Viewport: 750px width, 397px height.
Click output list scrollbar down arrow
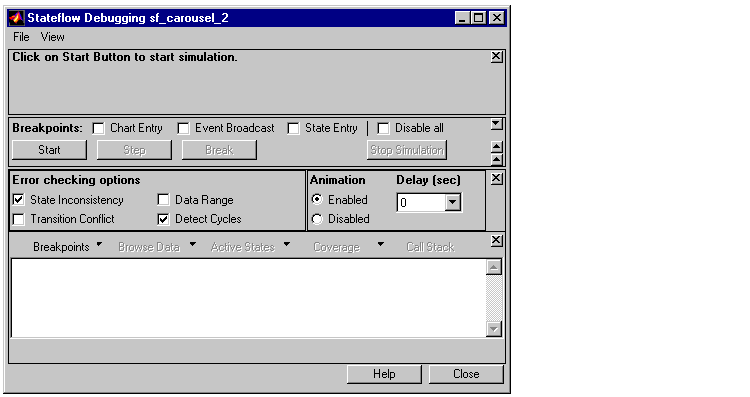coord(494,329)
